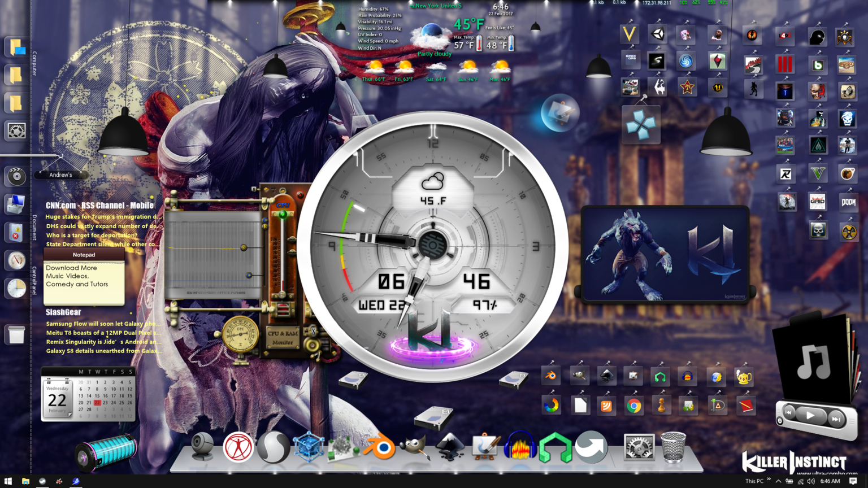Open the volume control in system tray
This screenshot has height=488, width=868.
click(811, 481)
